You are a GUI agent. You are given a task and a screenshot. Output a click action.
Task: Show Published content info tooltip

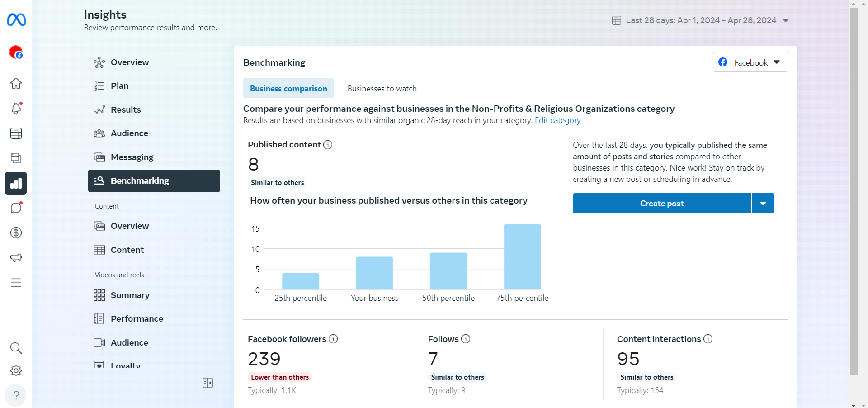coord(328,145)
